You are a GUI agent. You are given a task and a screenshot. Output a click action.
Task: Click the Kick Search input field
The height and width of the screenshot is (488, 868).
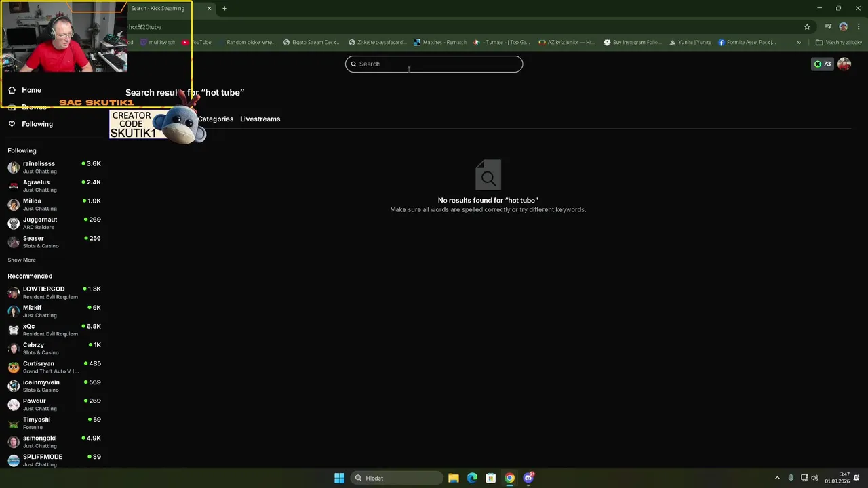(434, 64)
